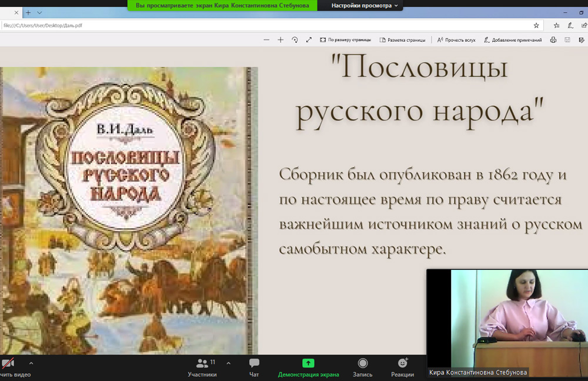Open the Page layout menu
588x381 pixels.
point(402,40)
